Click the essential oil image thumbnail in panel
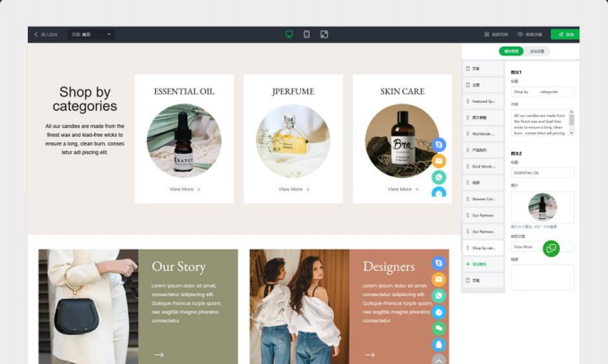This screenshot has height=364, width=608. tap(542, 207)
